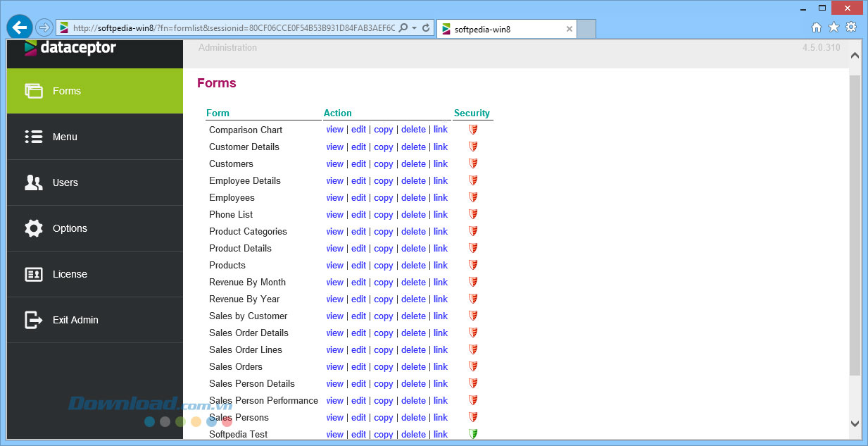The image size is (868, 446).
Task: Click the Options gear icon
Action: coord(34,228)
